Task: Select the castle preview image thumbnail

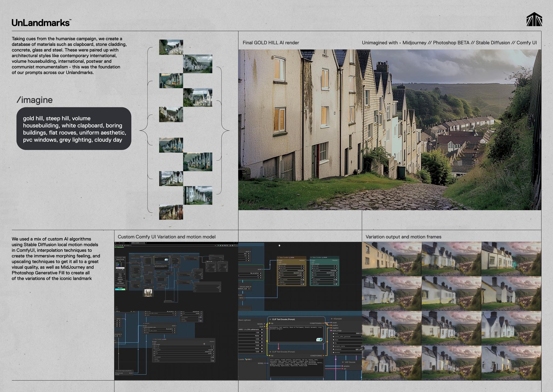Action: (148, 293)
